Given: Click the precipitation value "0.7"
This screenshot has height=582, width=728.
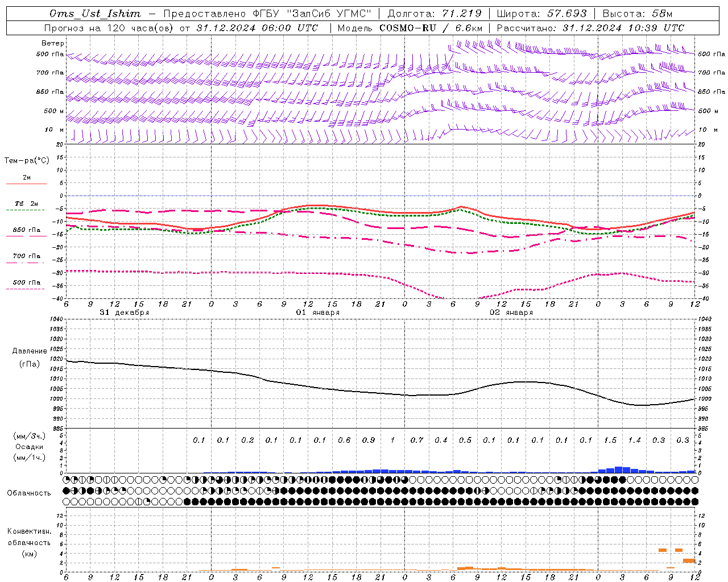Looking at the screenshot, I should (417, 440).
